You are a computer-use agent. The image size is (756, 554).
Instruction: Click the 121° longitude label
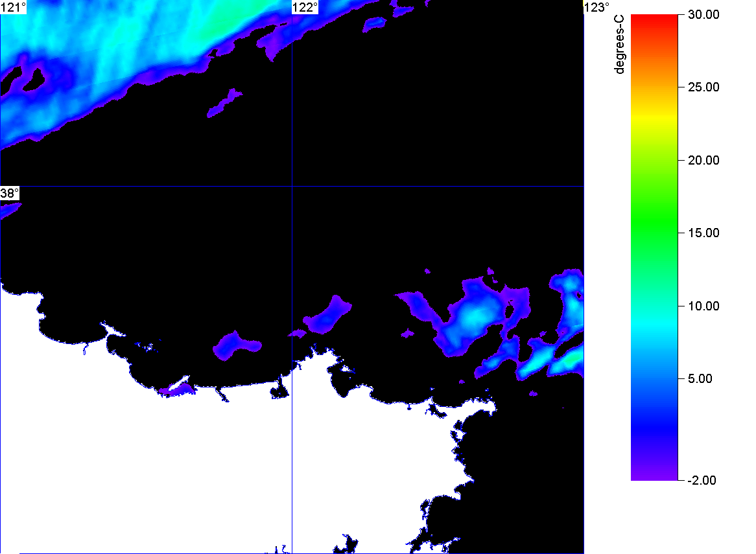[13, 7]
